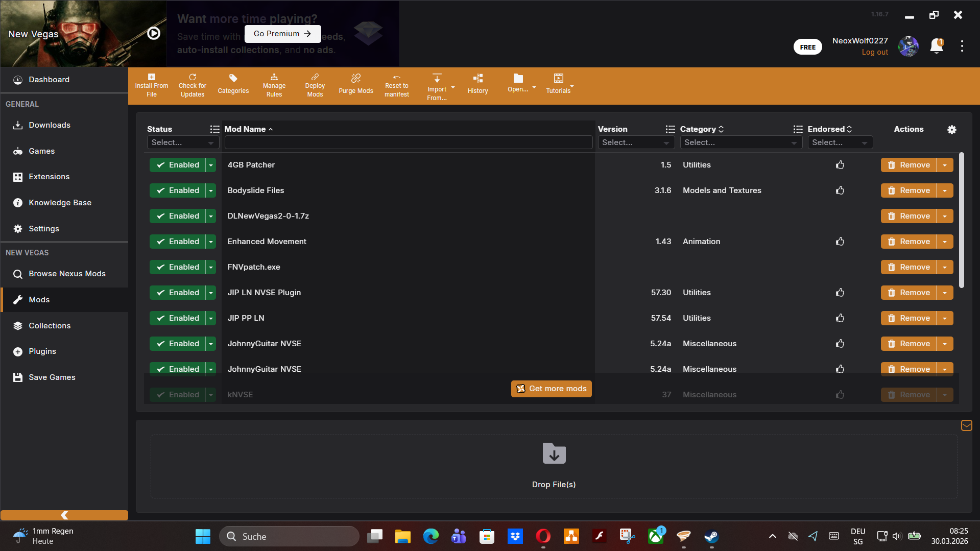Endorse the Bodyslide Files mod
980x551 pixels.
[840, 190]
